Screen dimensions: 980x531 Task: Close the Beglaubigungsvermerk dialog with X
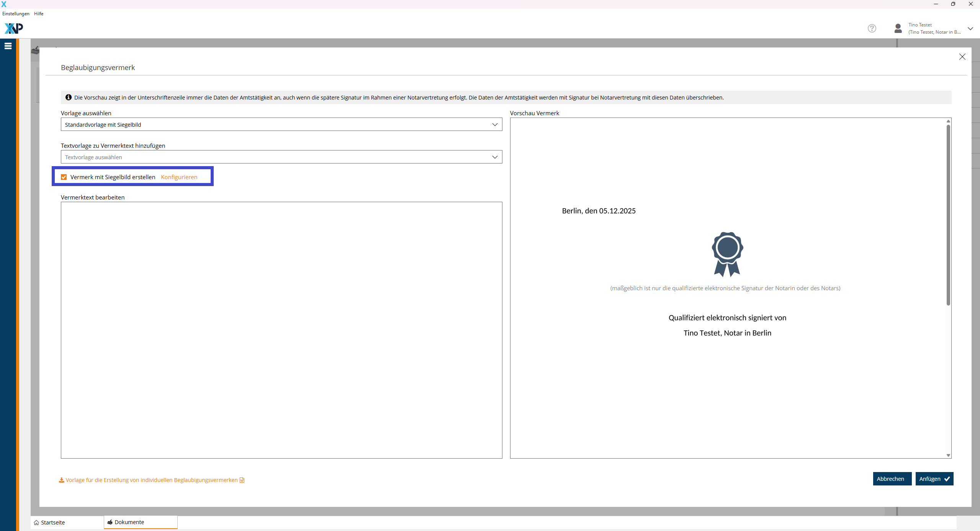point(962,57)
